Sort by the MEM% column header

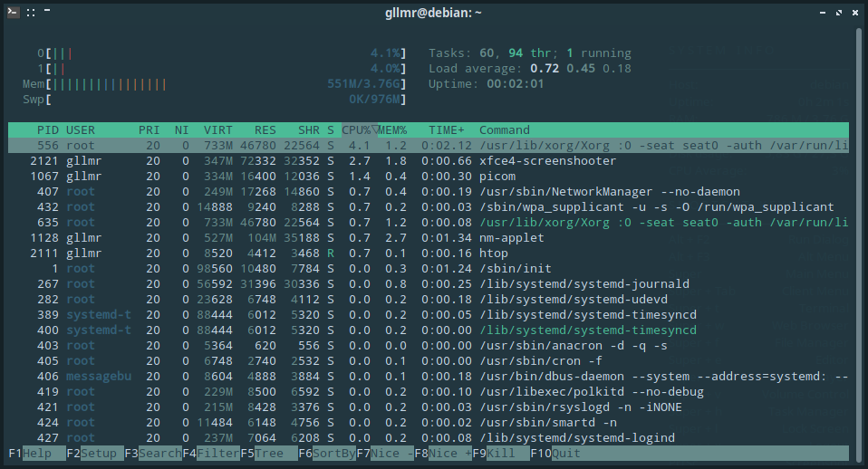[x=392, y=130]
